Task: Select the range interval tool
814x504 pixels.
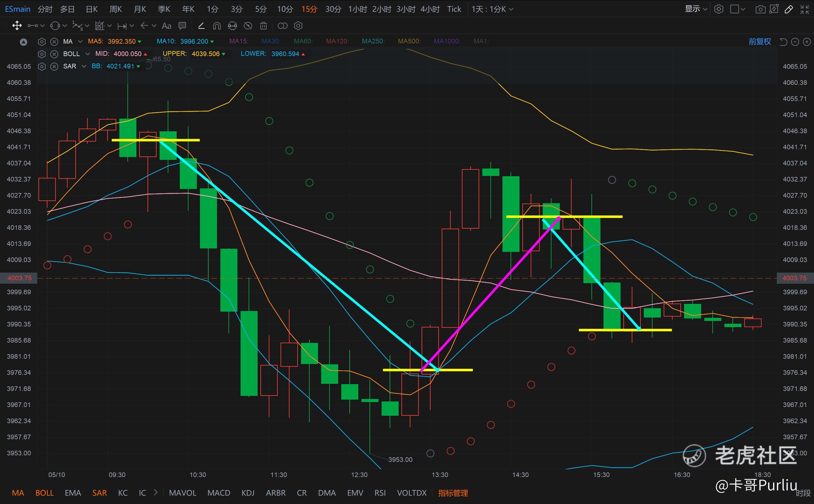Action: pyautogui.click(x=122, y=26)
